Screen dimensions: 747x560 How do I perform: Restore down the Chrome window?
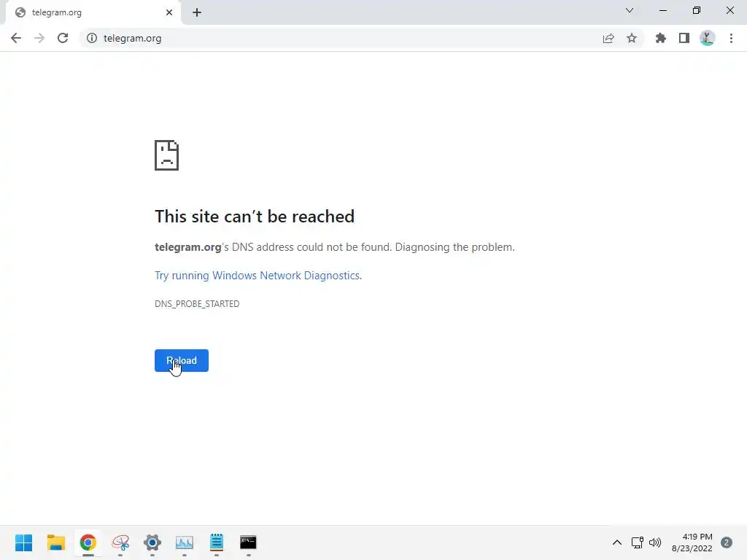697,10
